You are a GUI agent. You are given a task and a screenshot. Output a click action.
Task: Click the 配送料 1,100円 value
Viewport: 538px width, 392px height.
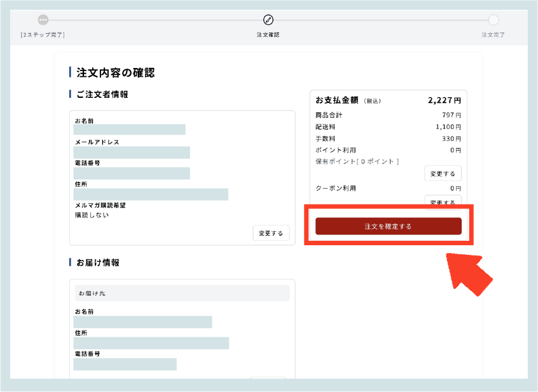tap(448, 127)
